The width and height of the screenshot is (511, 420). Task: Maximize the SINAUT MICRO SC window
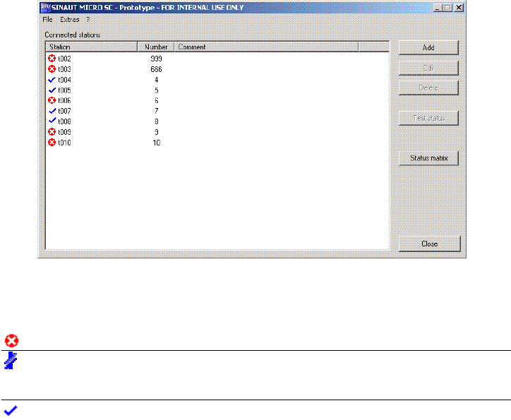tap(447, 8)
